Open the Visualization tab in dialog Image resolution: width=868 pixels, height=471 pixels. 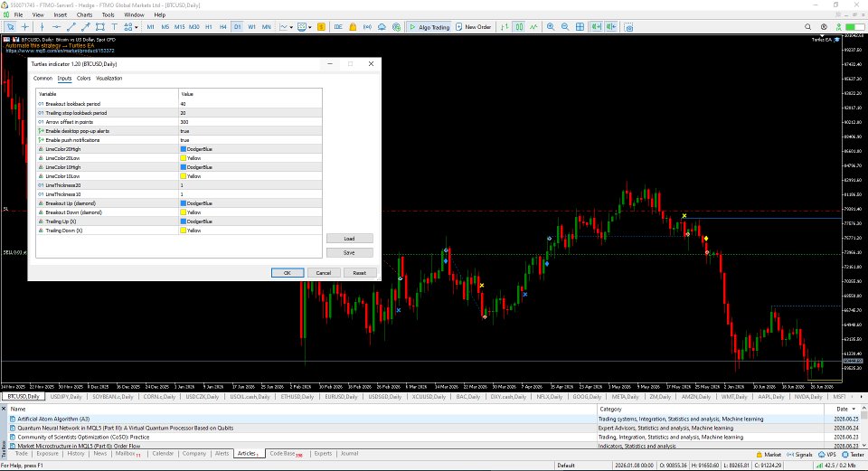pos(109,78)
